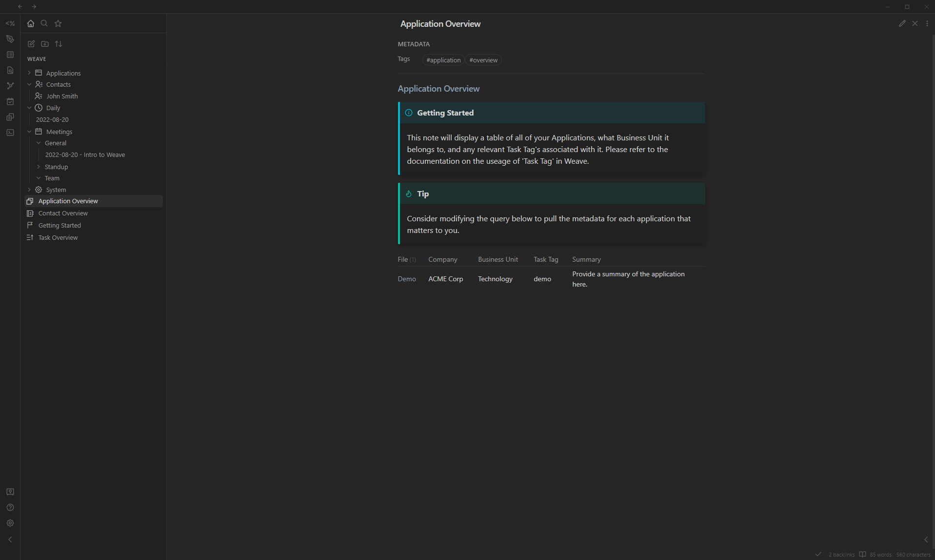Click the pen nib ribbon icon
Viewport: 935px width, 560px height.
(x=10, y=39)
